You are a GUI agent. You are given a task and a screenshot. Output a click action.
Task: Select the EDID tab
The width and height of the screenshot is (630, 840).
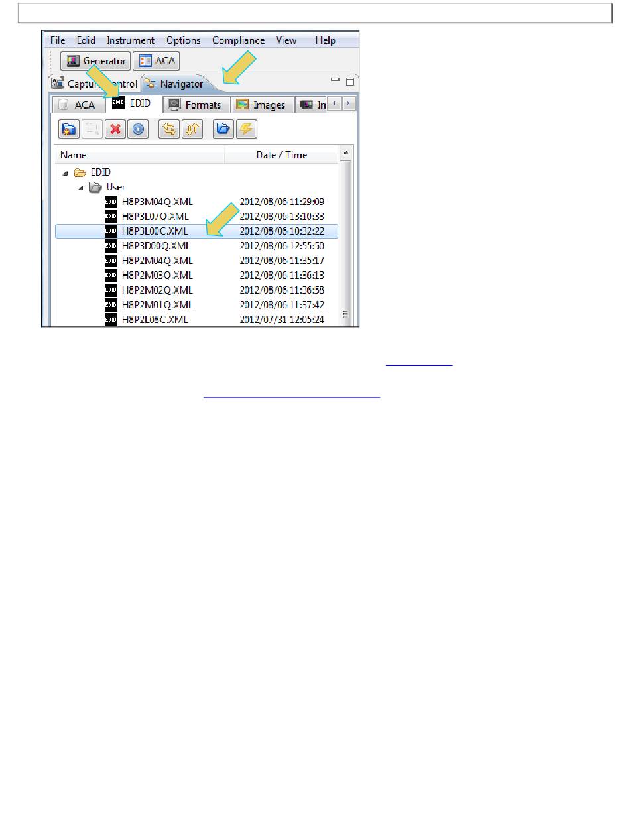tap(133, 103)
